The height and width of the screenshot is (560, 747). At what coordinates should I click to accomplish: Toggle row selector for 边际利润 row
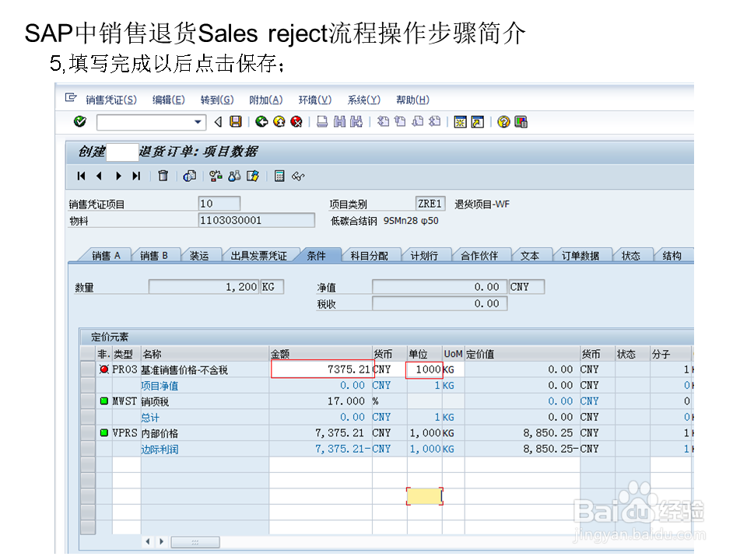tap(88, 449)
